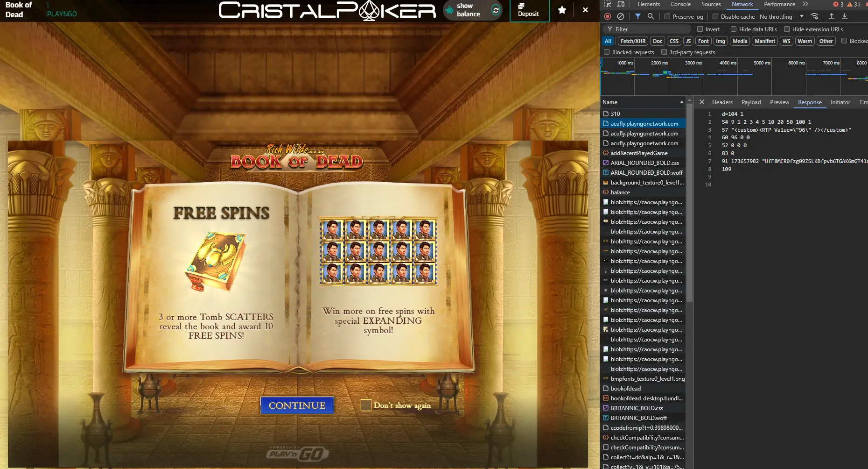The width and height of the screenshot is (868, 469).
Task: Switch to the Performance tab
Action: pos(779,4)
